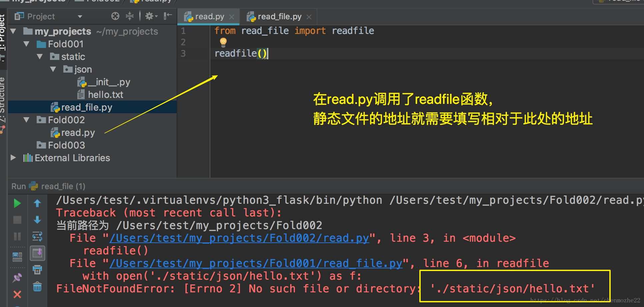Click line number 2 in editor gutter

point(183,42)
